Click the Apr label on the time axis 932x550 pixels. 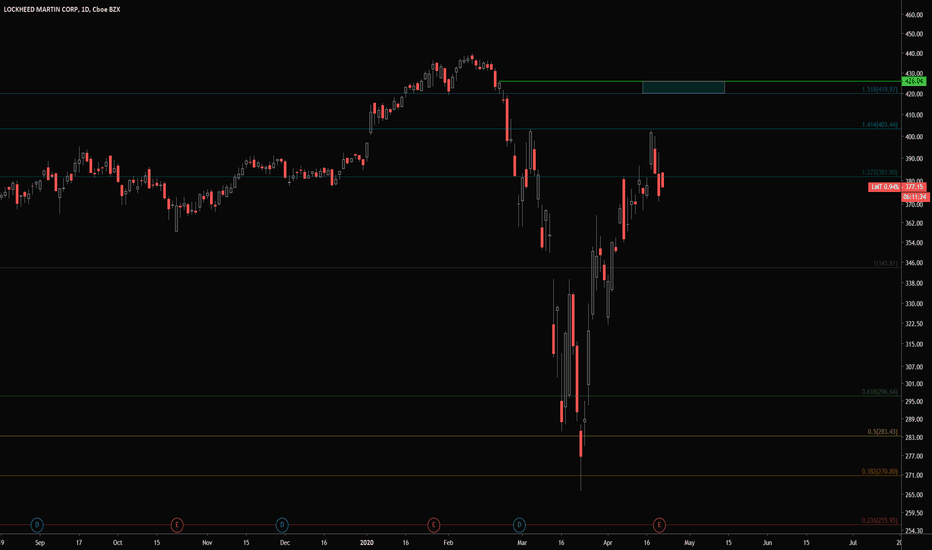click(x=607, y=543)
